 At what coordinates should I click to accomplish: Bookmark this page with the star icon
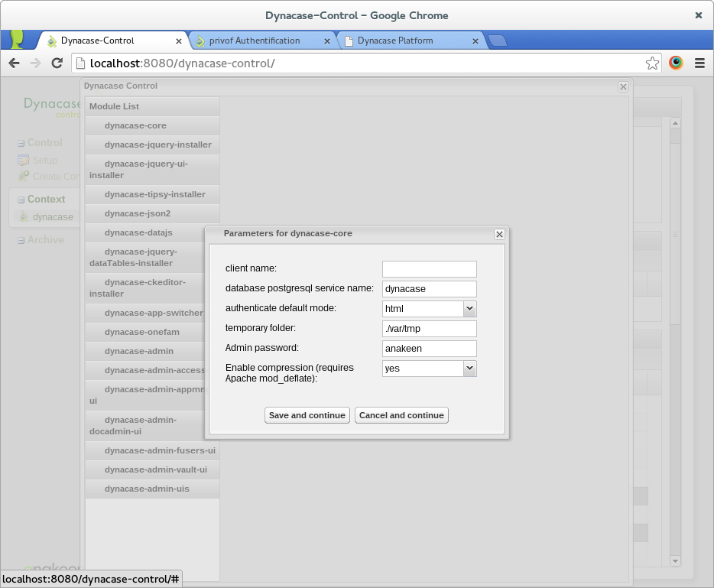click(652, 63)
